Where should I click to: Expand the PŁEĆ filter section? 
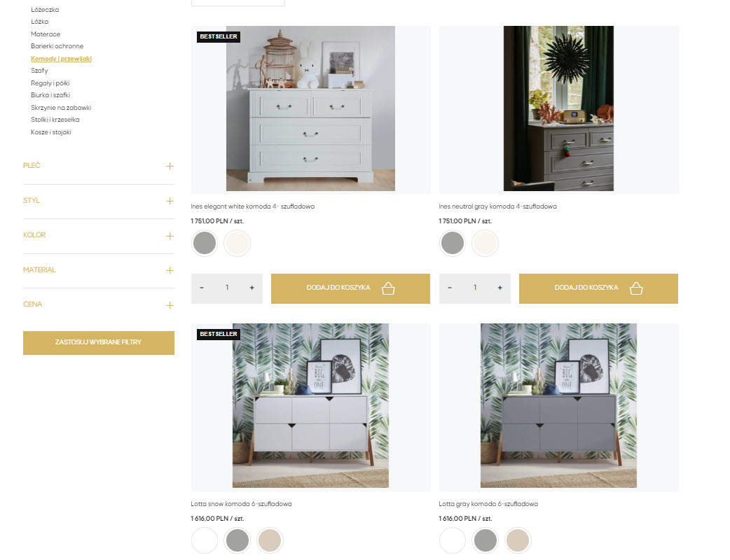coord(170,166)
